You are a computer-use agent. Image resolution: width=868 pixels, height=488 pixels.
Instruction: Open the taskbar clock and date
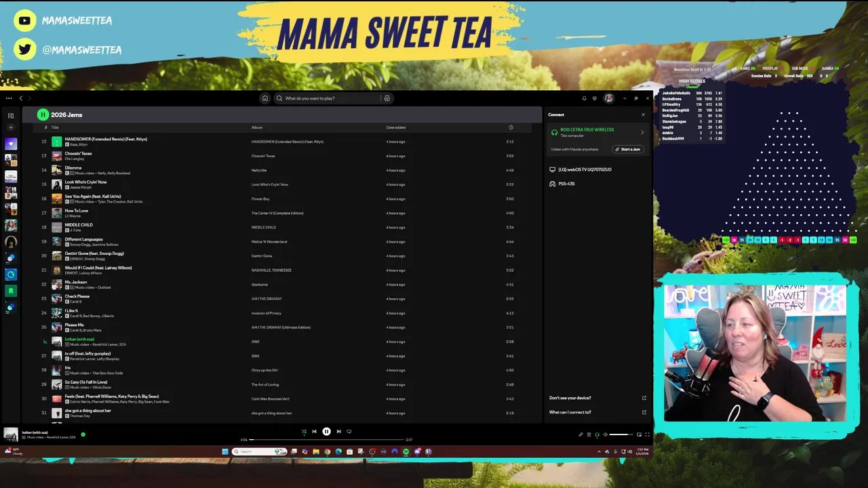click(642, 451)
